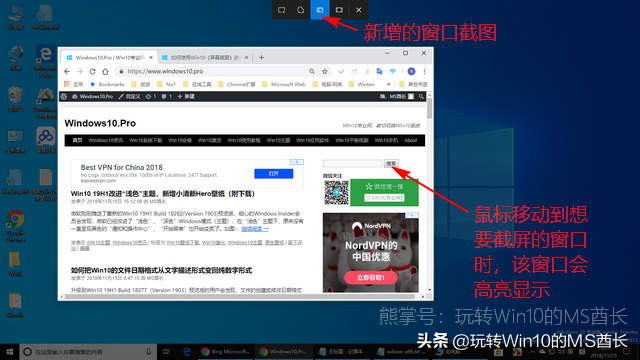Click the sidebar search text field
Viewport: 640px width, 360px height.
[353, 164]
